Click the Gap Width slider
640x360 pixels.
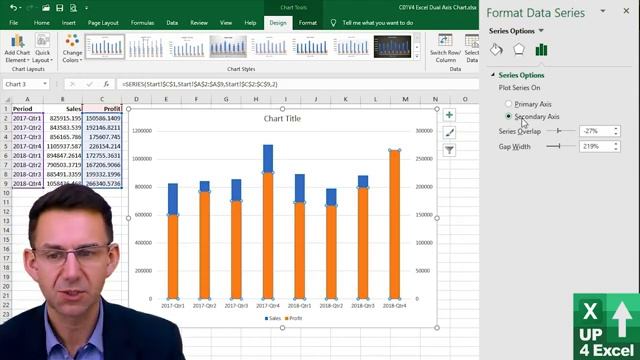point(560,146)
